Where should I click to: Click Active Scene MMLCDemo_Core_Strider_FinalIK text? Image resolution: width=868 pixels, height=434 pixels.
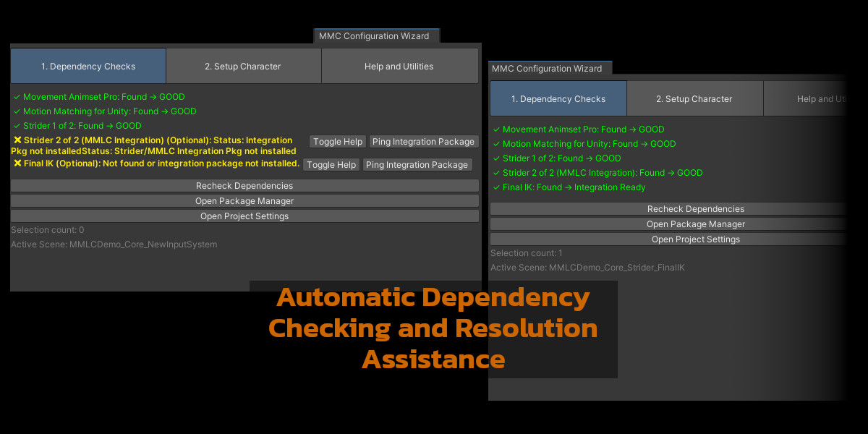pyautogui.click(x=587, y=268)
